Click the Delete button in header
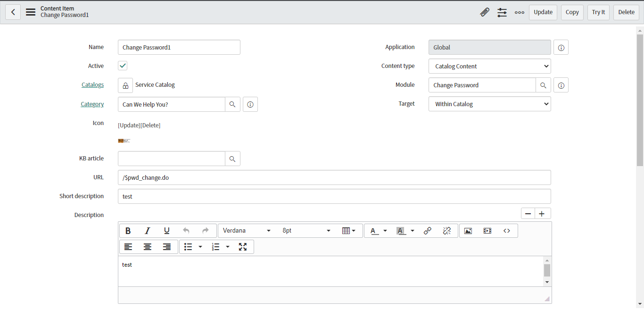 coord(627,12)
